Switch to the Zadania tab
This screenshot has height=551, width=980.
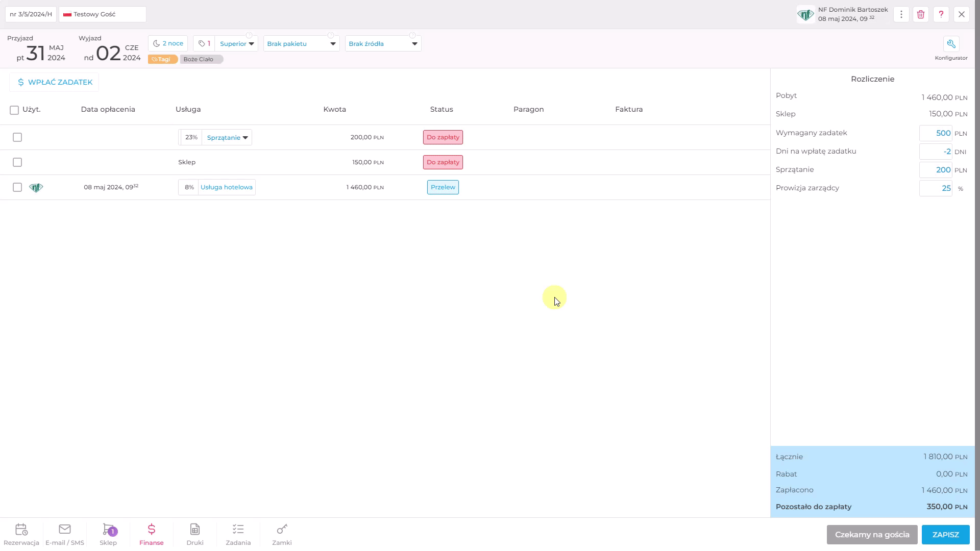pos(238,534)
